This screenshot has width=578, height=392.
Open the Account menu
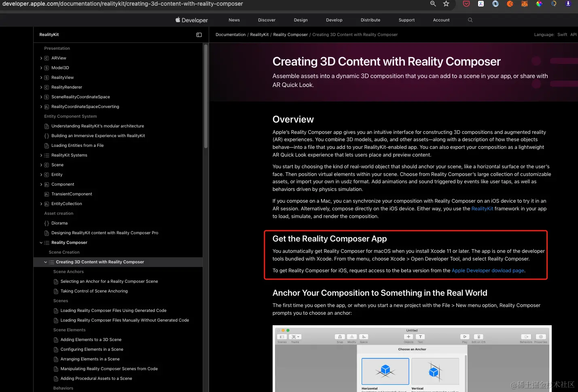click(441, 20)
